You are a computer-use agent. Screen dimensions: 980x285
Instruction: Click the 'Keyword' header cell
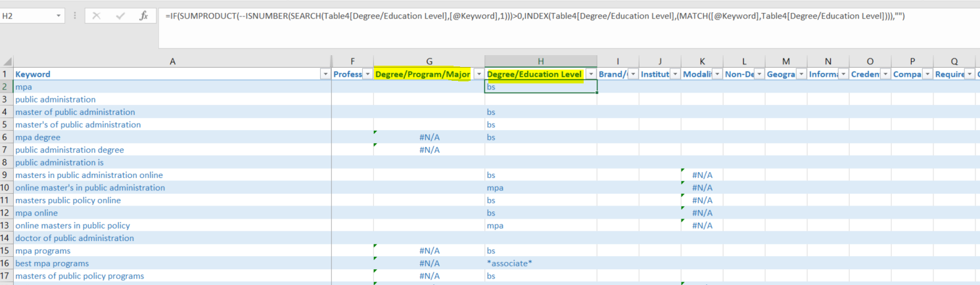(x=172, y=74)
